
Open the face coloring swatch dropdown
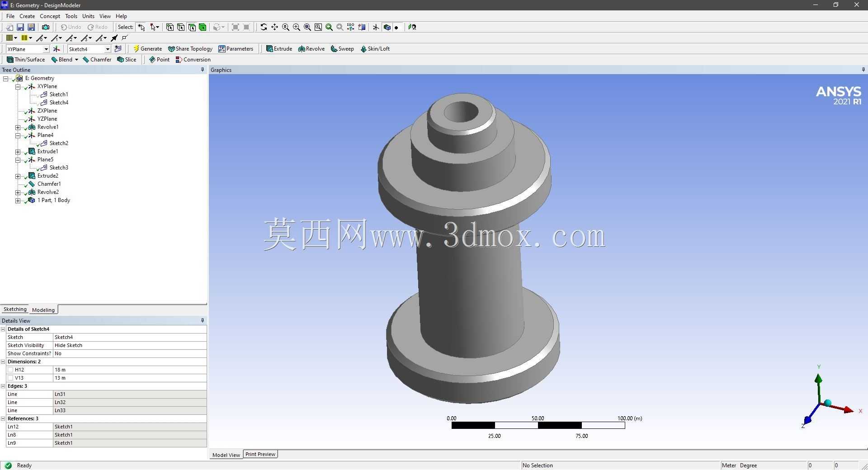[x=15, y=38]
